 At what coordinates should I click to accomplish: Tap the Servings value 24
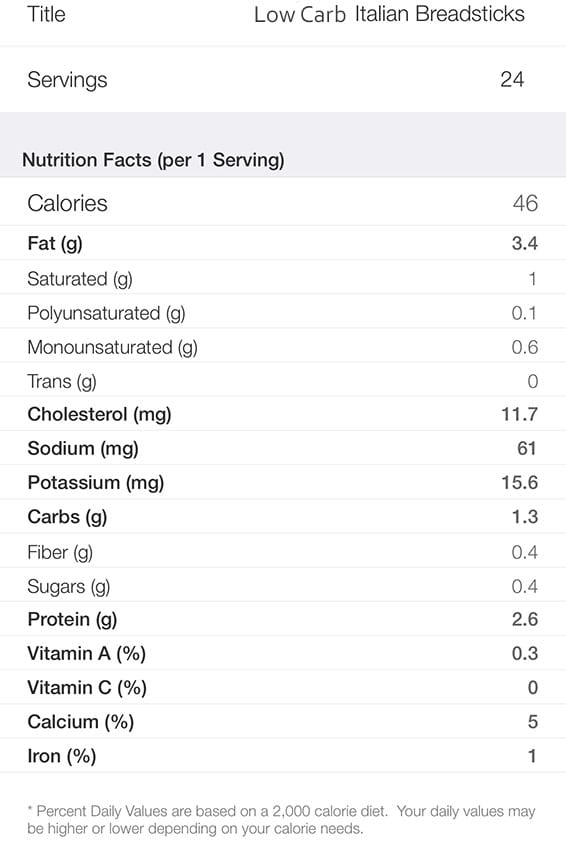tap(512, 80)
